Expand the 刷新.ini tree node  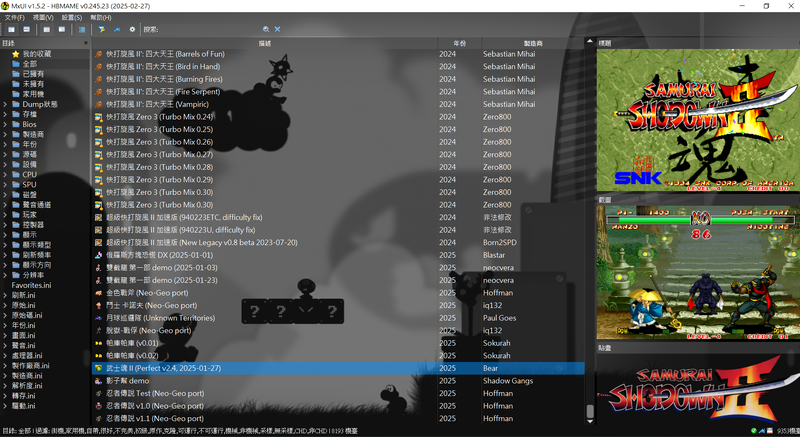[5, 295]
